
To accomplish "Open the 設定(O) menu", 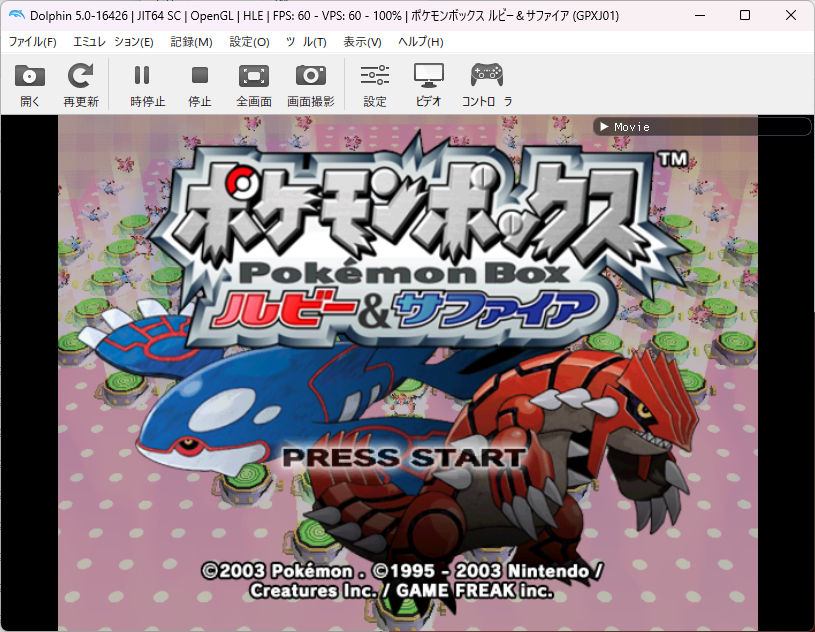I will (249, 42).
